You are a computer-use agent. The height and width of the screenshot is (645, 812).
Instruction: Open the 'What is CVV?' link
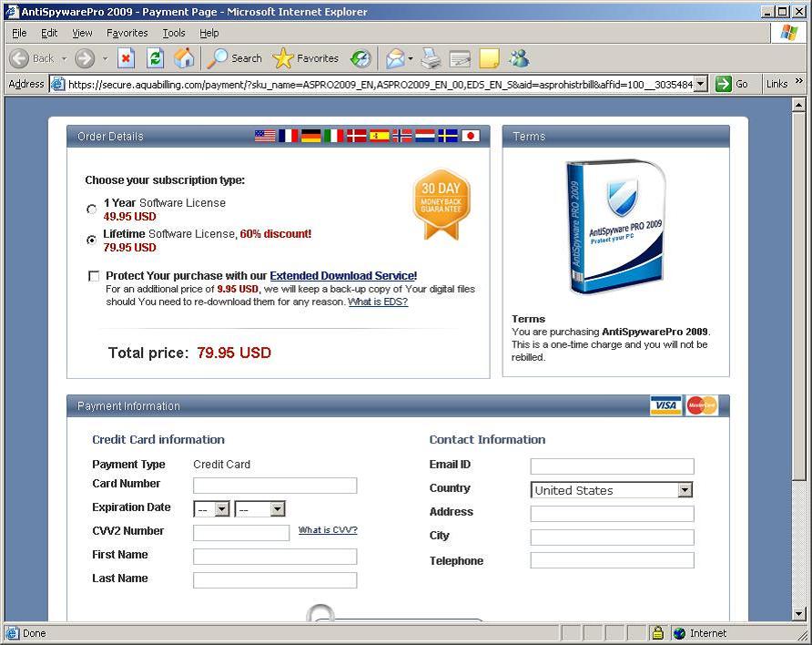[x=328, y=530]
